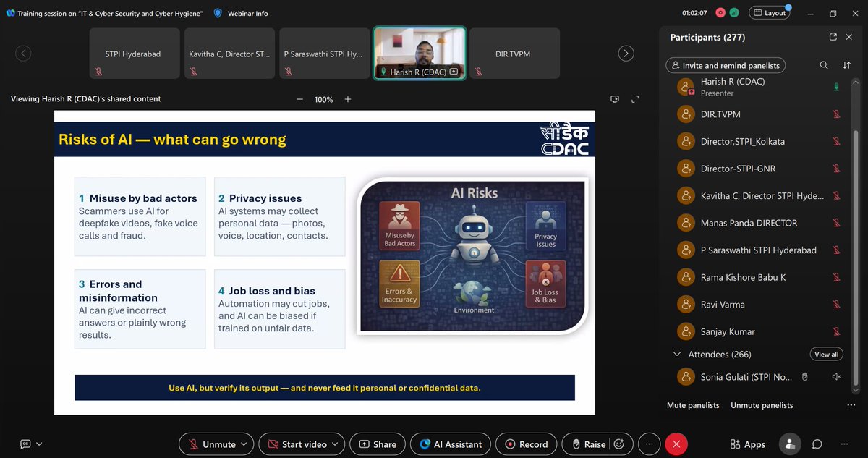
Task: Go to next video thumbnails
Action: (x=626, y=54)
